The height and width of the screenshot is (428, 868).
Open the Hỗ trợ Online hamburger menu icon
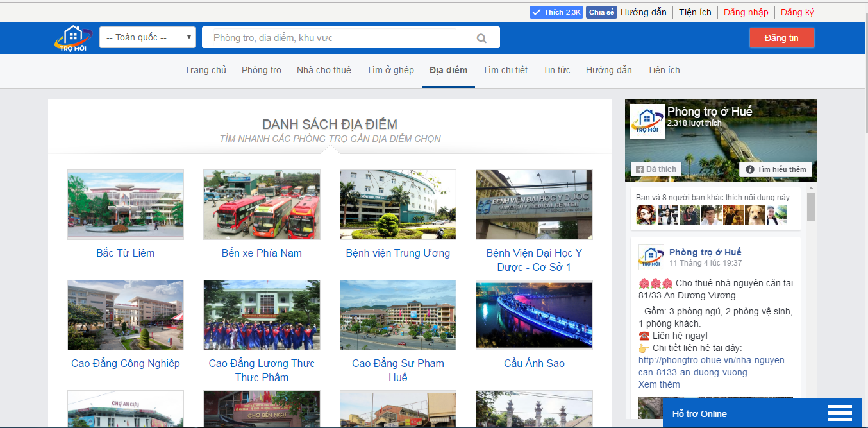click(x=839, y=413)
